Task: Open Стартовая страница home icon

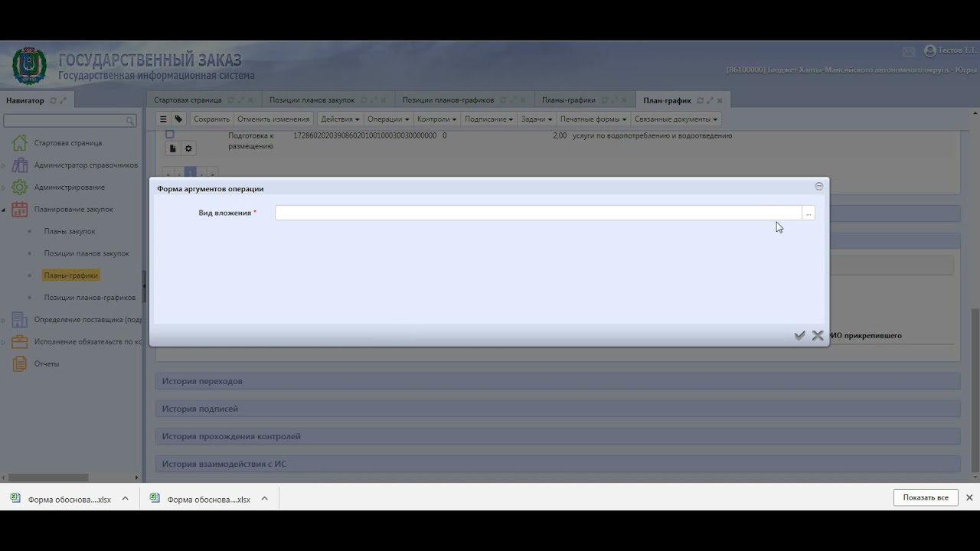Action: click(x=19, y=143)
